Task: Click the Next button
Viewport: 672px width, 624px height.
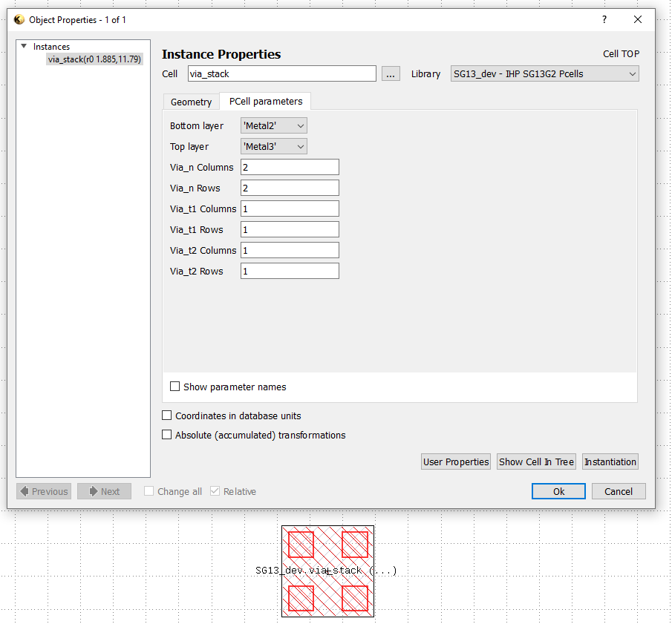Action: (x=104, y=491)
